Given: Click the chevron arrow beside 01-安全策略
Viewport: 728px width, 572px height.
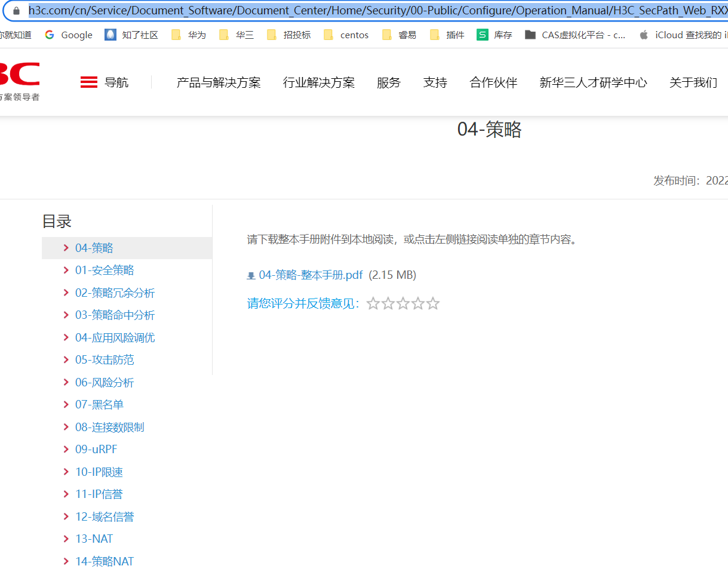Looking at the screenshot, I should coord(66,270).
